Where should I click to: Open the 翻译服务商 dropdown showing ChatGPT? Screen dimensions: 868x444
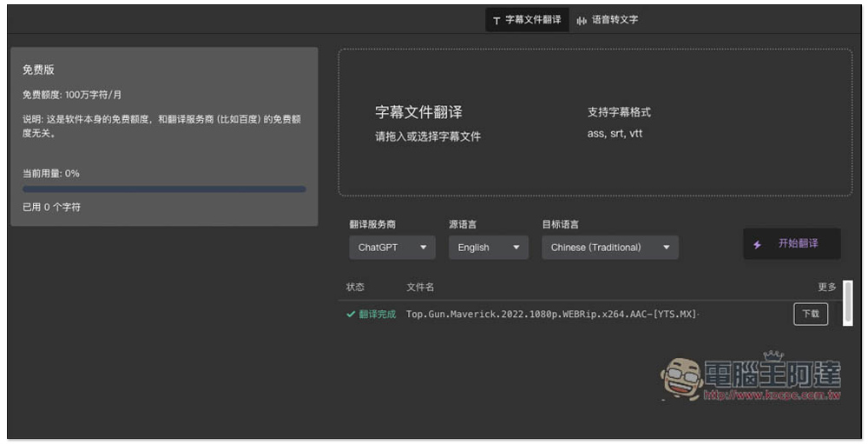pyautogui.click(x=392, y=248)
